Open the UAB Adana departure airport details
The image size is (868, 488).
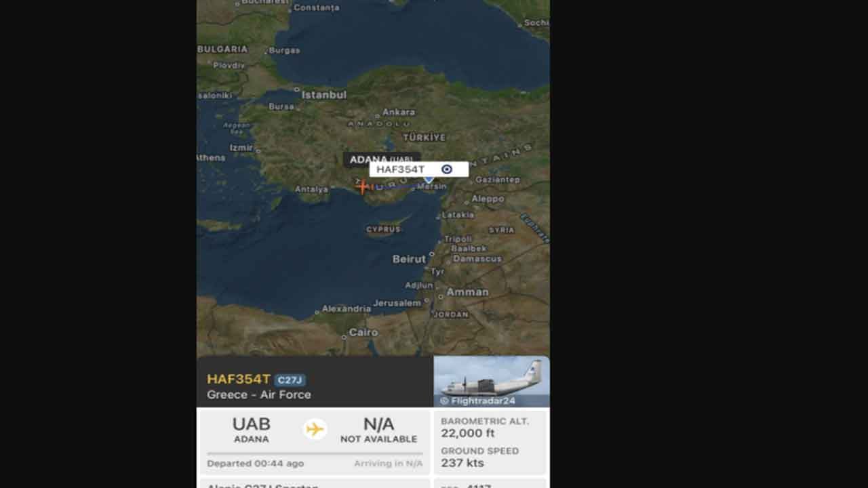click(x=252, y=430)
